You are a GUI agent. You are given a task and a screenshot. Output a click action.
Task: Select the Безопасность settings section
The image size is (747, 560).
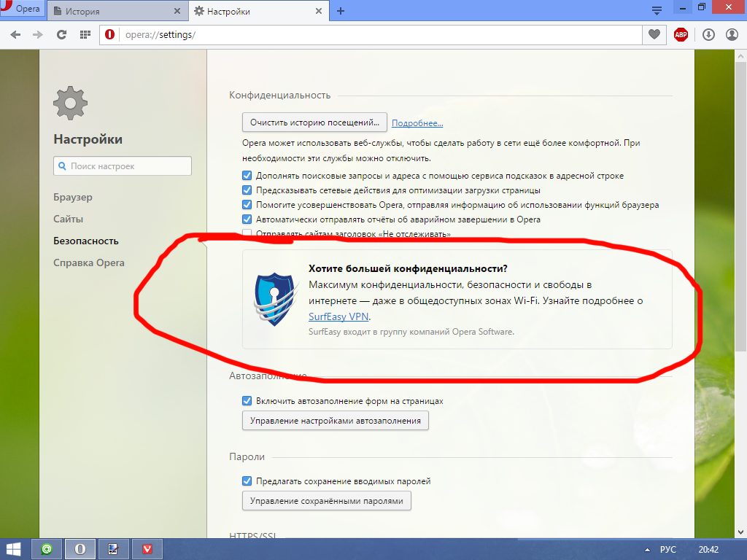coord(86,241)
